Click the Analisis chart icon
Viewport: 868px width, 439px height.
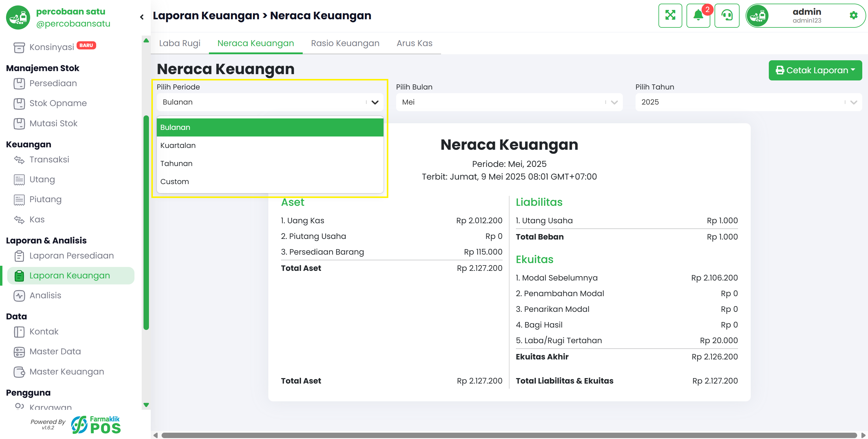tap(19, 296)
